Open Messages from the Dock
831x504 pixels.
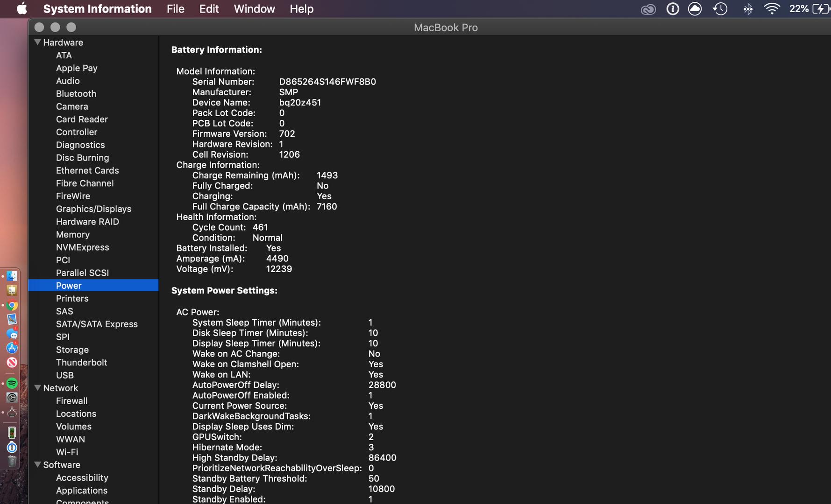click(x=12, y=334)
